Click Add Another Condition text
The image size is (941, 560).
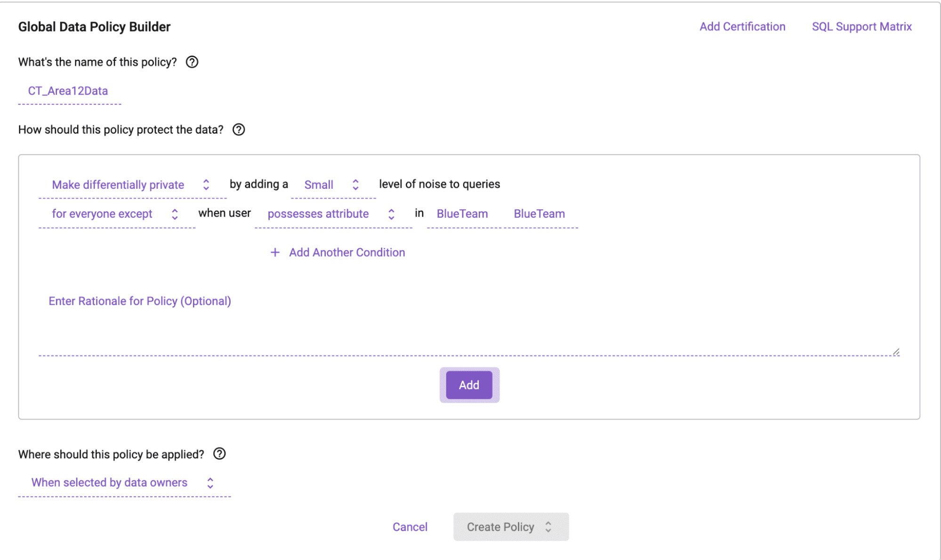point(347,252)
